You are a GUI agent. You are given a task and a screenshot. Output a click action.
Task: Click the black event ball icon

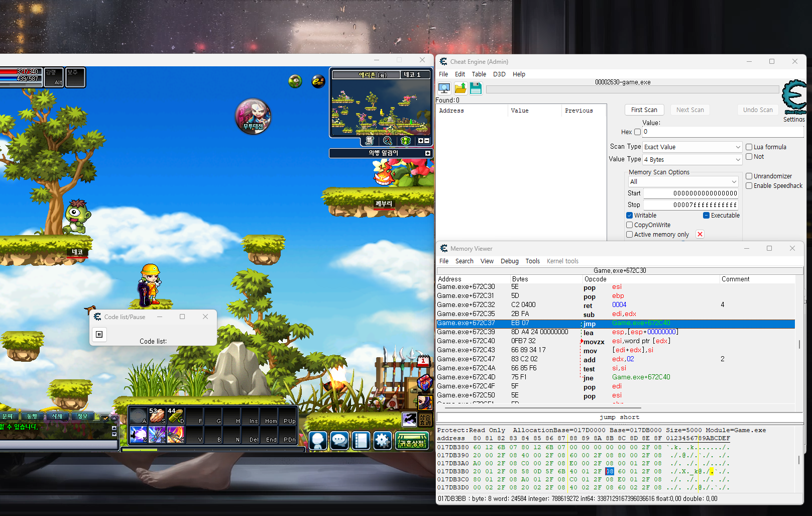[x=318, y=81]
